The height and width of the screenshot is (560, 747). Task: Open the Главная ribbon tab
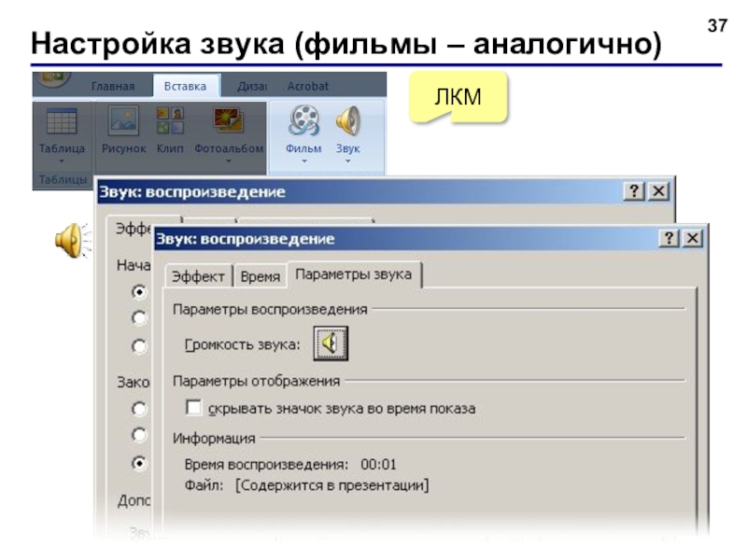113,86
